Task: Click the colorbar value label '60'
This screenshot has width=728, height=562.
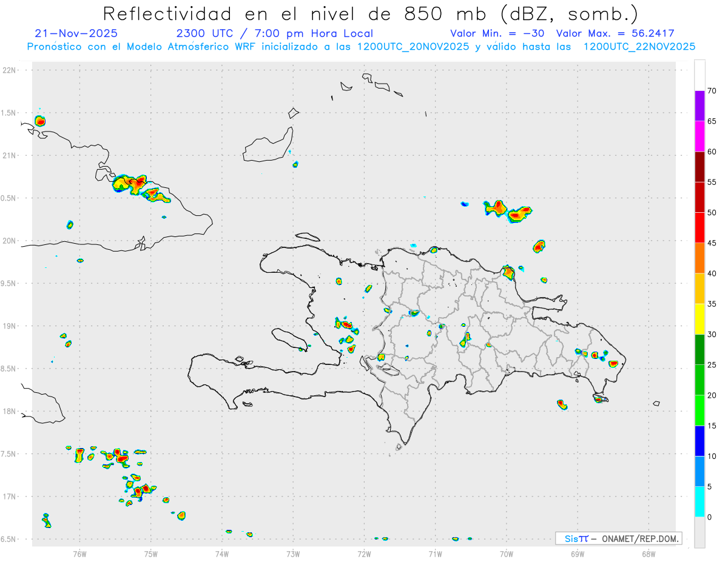Action: [x=712, y=152]
